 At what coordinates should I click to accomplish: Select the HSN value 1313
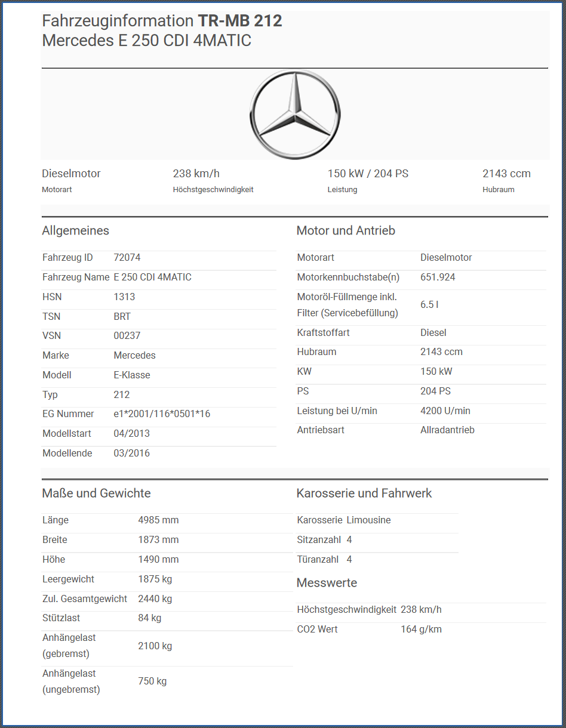[x=124, y=297]
